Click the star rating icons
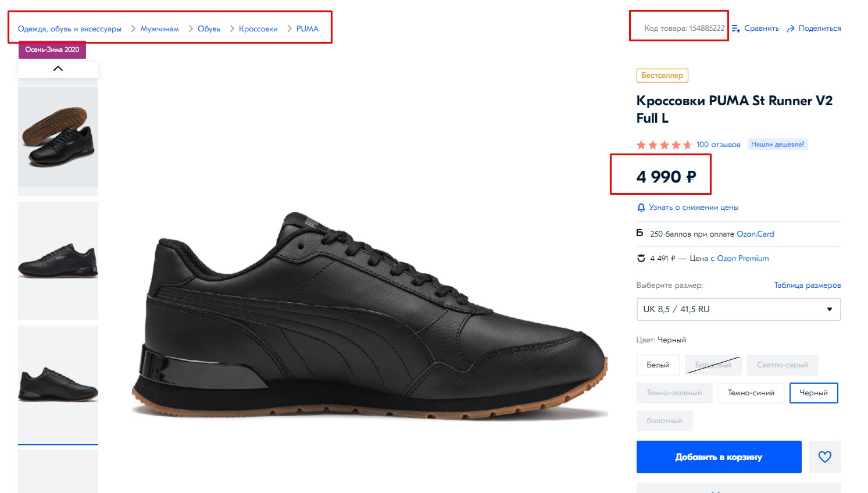 click(664, 145)
